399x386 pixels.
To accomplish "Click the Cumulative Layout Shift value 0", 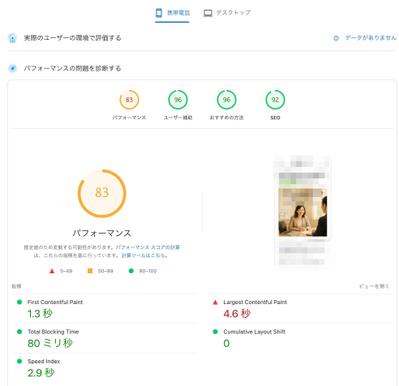I will point(226,343).
